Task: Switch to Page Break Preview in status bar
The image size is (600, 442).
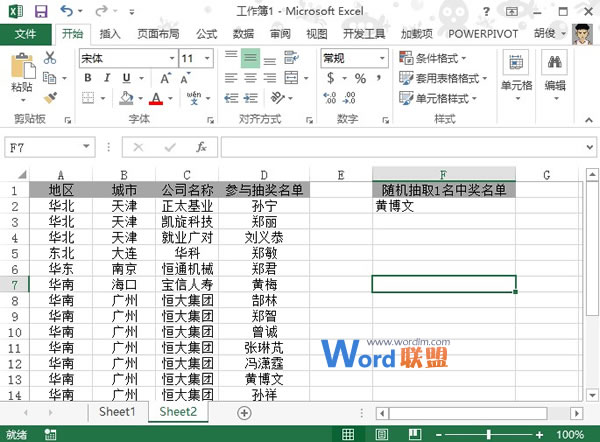Action: point(415,434)
